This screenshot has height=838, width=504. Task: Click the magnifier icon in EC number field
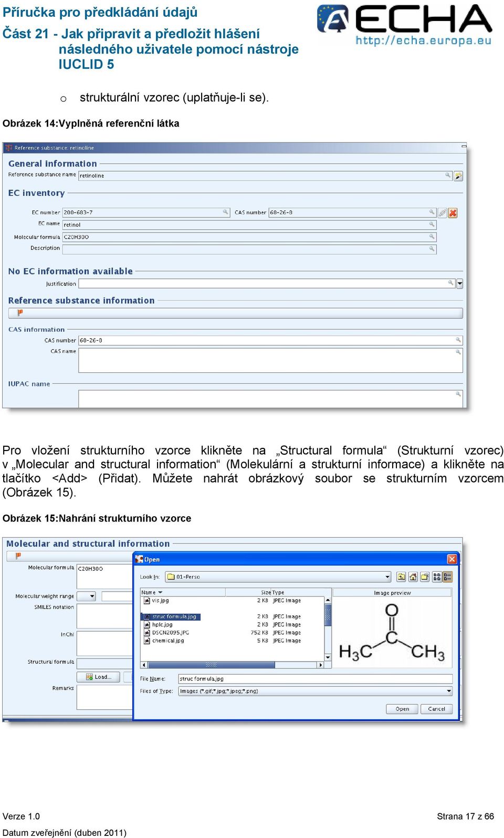tap(226, 212)
